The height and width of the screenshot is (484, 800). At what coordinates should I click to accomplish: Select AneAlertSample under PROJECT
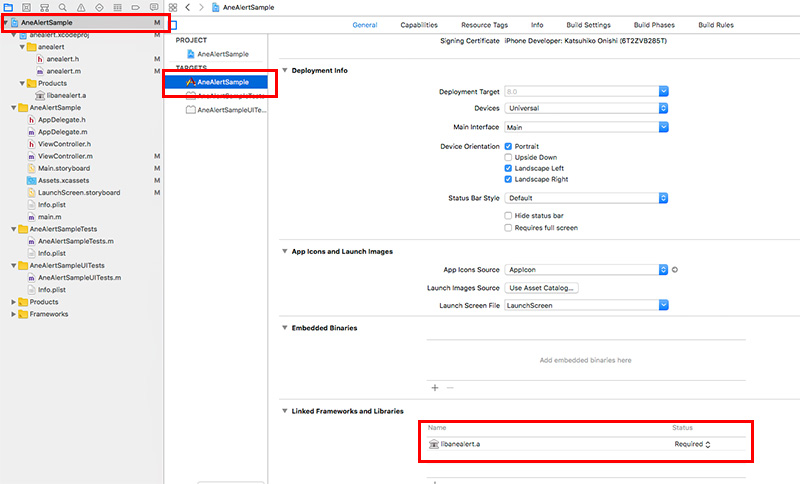pos(218,54)
